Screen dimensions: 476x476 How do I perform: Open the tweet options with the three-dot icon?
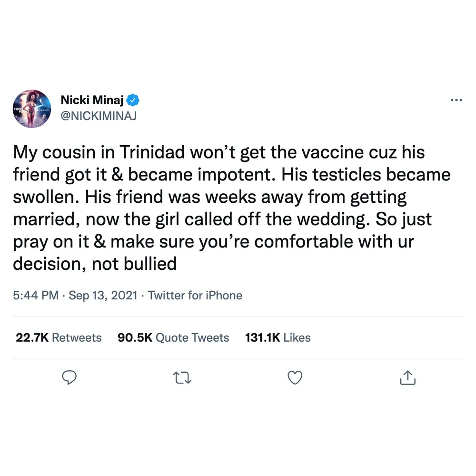(456, 100)
